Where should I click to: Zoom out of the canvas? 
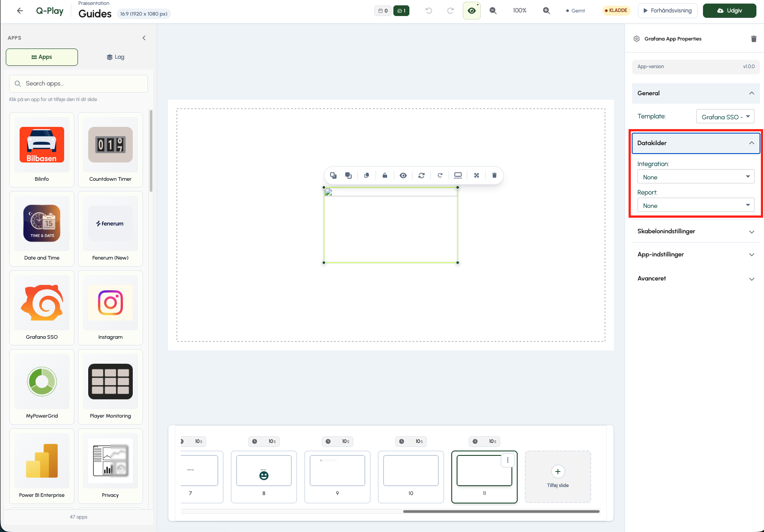pyautogui.click(x=493, y=11)
